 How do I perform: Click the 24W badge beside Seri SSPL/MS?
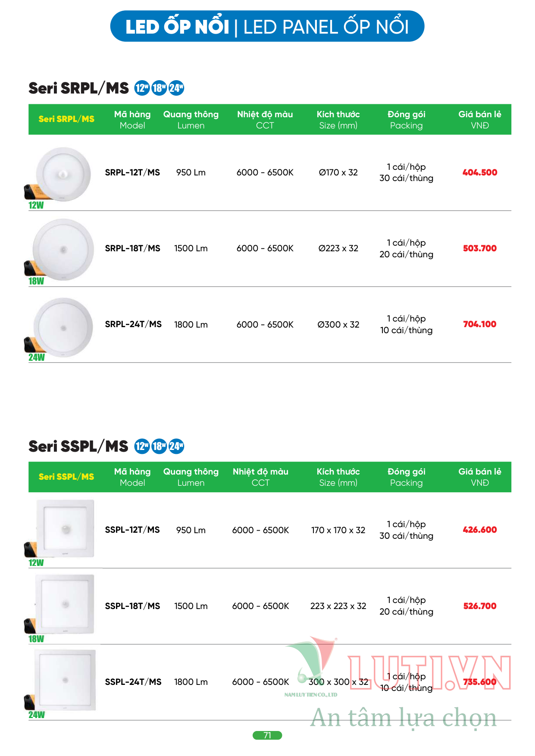tap(176, 446)
